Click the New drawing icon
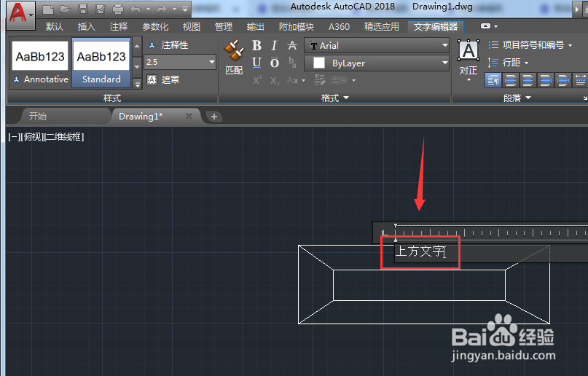 pyautogui.click(x=47, y=9)
